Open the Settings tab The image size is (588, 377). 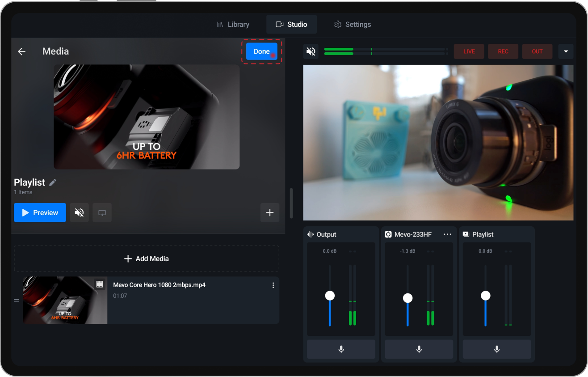tap(353, 24)
